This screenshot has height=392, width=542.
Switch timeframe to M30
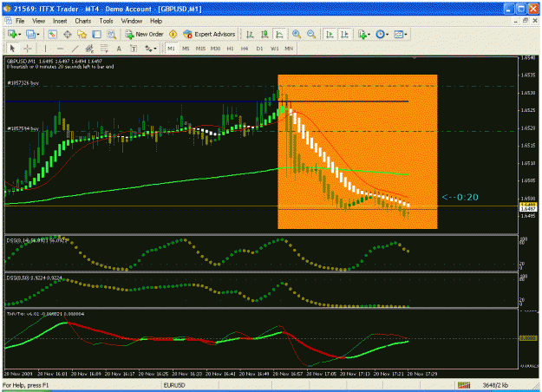pyautogui.click(x=215, y=49)
